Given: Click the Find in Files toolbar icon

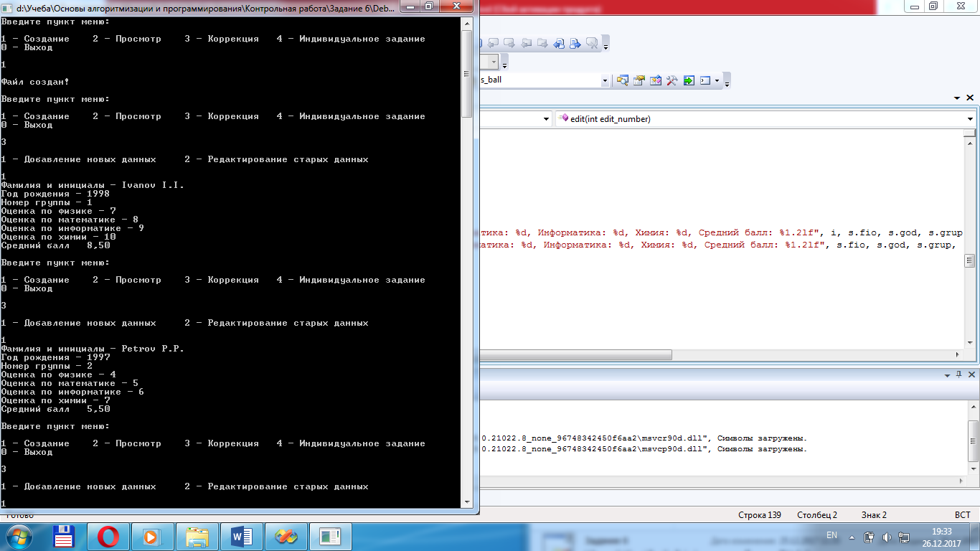Looking at the screenshot, I should point(622,80).
